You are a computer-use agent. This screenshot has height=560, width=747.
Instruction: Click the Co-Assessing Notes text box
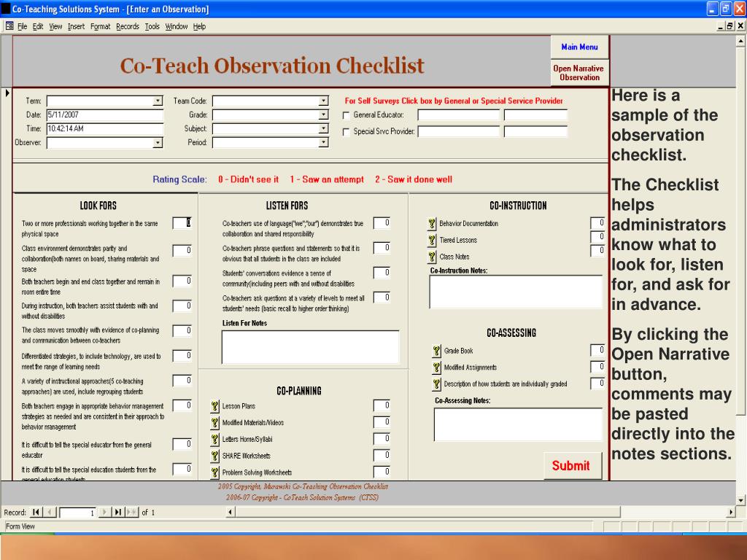pos(519,424)
